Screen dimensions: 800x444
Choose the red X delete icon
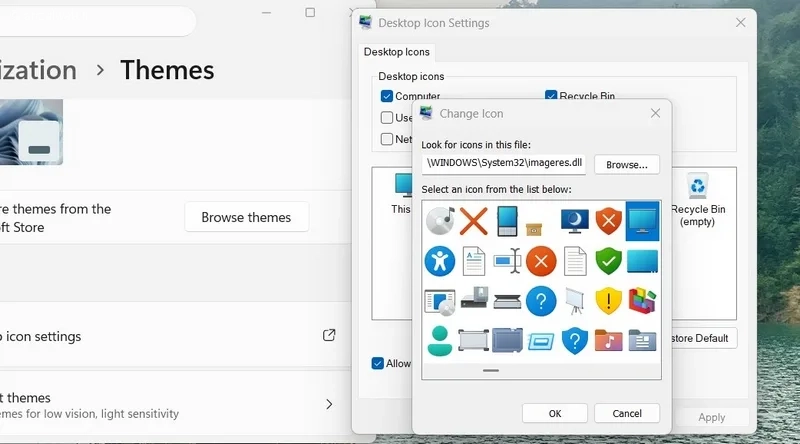(x=473, y=221)
